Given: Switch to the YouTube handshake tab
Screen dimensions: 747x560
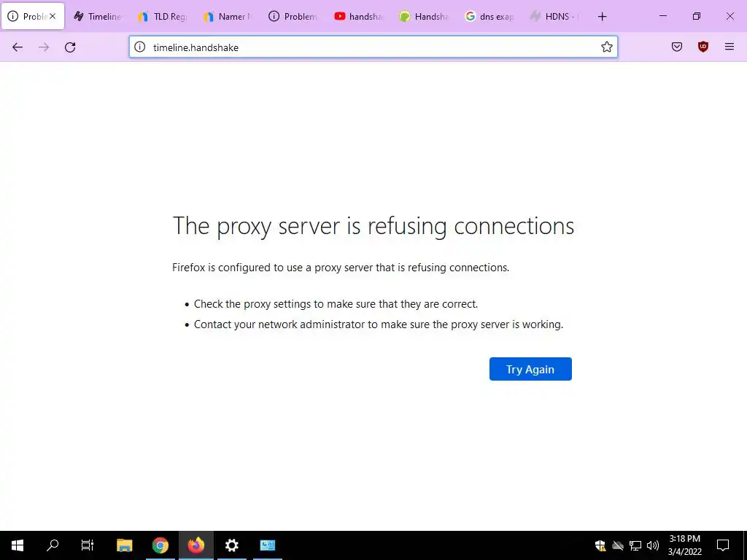Looking at the screenshot, I should (359, 17).
